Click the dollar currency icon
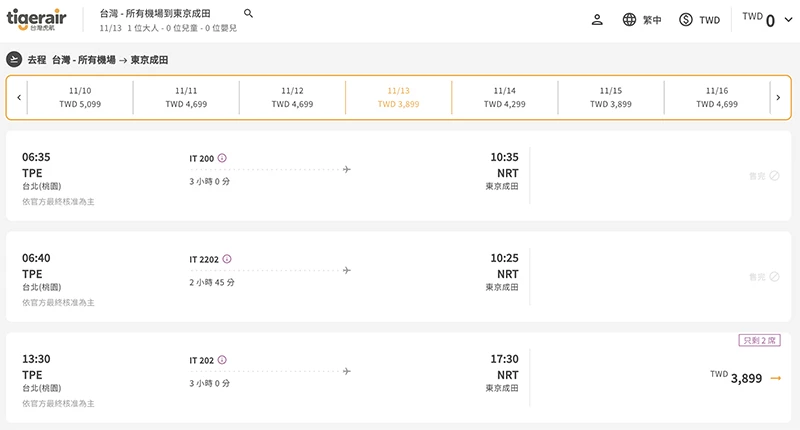This screenshot has height=430, width=800. (x=686, y=20)
